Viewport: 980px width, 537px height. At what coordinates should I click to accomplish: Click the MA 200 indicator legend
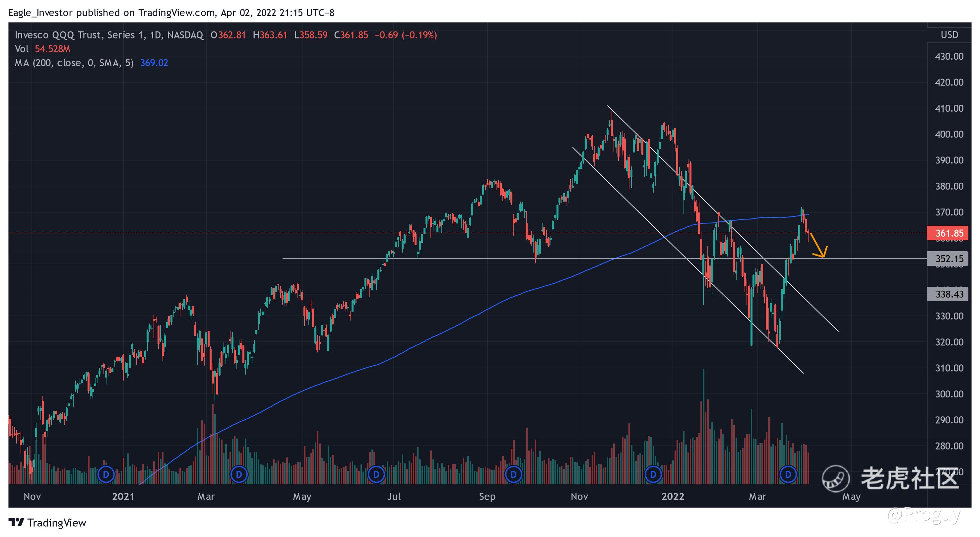click(74, 63)
